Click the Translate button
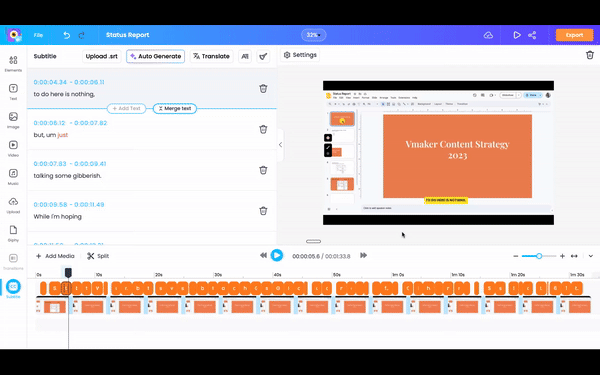 (211, 56)
